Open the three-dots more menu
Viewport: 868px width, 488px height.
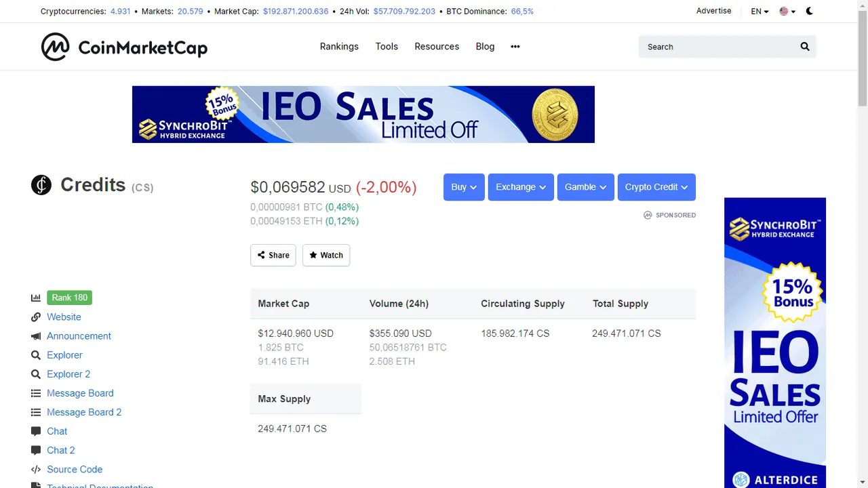515,47
